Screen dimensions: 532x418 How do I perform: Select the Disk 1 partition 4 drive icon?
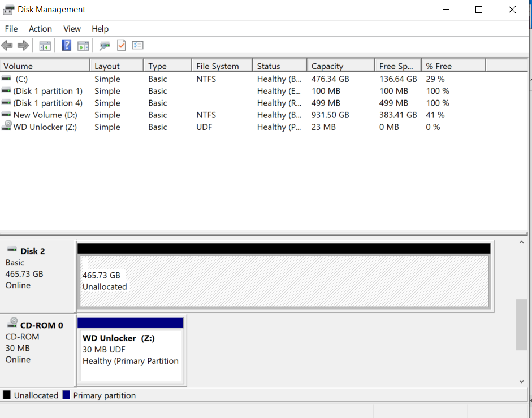pyautogui.click(x=6, y=102)
